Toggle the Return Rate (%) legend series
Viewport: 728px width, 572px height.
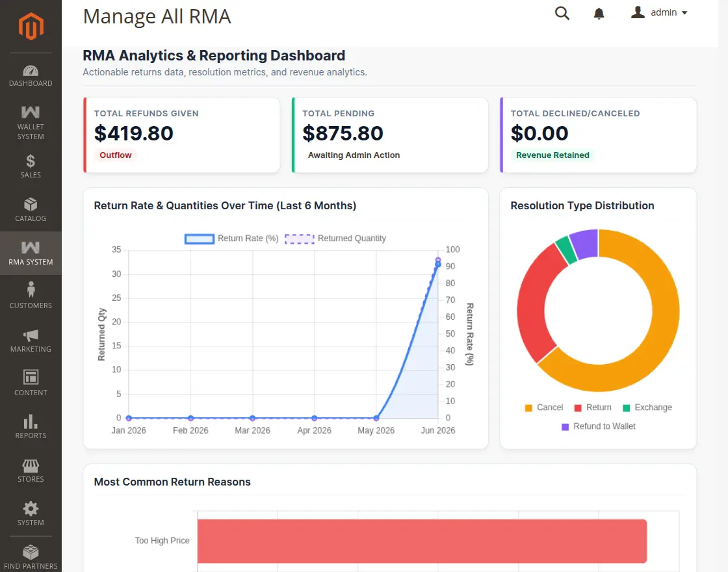(x=231, y=239)
